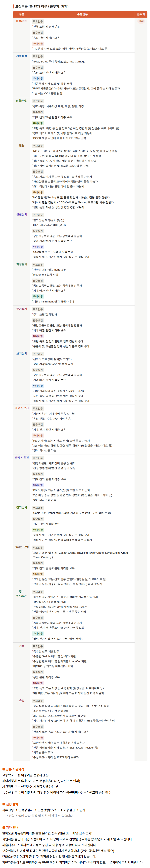The width and height of the screenshot is (150, 868).
Task: Click the orange bullet beside 공통 지원자격
Action: (x=4, y=769)
